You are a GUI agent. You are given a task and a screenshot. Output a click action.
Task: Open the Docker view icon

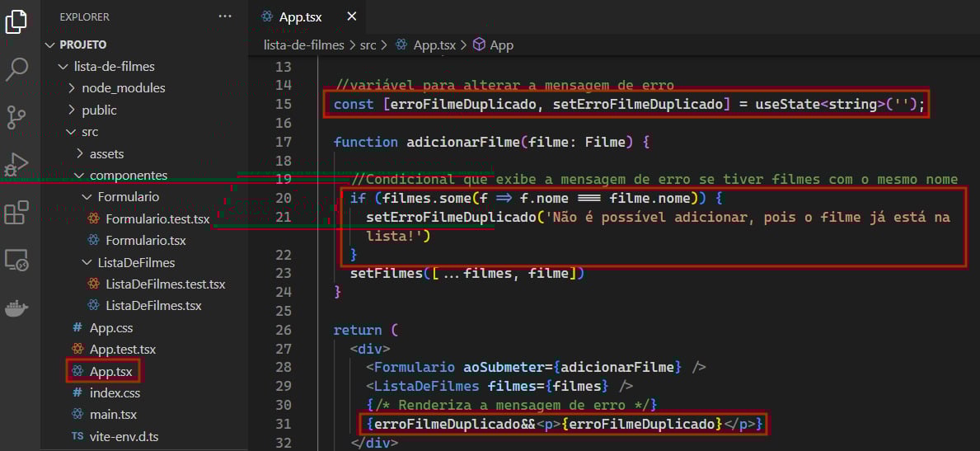[x=16, y=308]
